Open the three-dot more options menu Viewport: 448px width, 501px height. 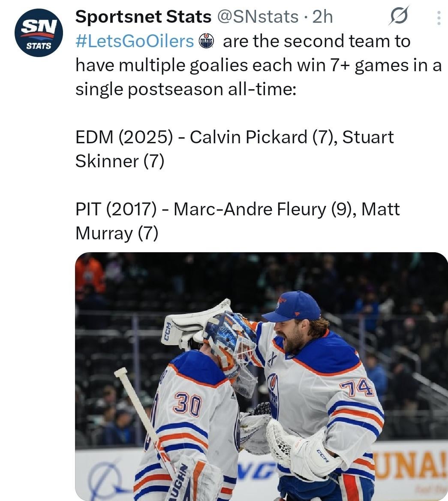[x=438, y=18]
